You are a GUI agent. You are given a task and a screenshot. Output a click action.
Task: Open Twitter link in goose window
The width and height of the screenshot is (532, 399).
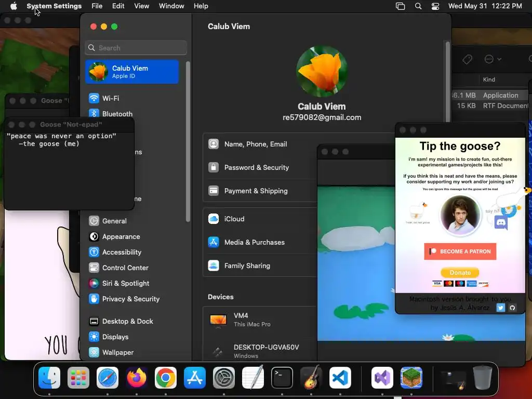500,308
